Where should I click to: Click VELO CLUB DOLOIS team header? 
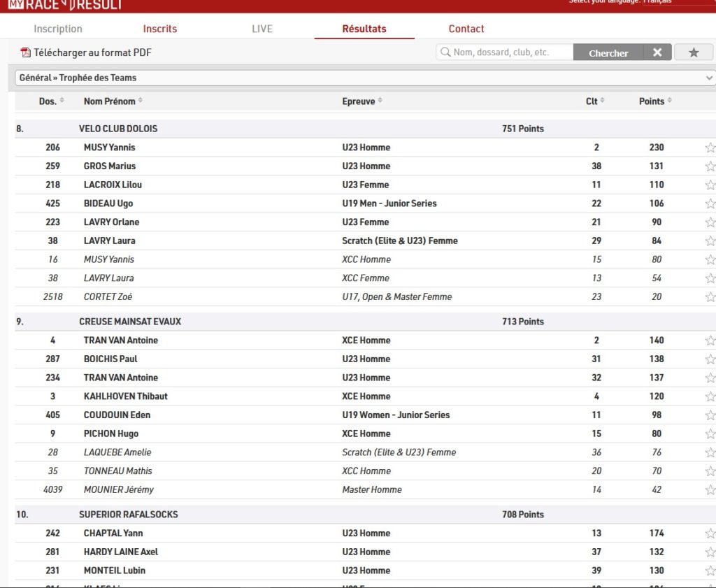click(x=117, y=129)
